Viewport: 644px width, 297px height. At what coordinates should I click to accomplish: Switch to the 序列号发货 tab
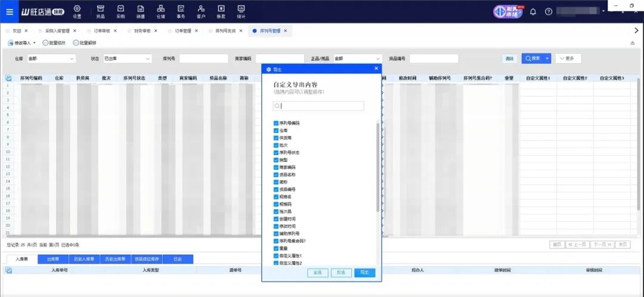(x=225, y=31)
